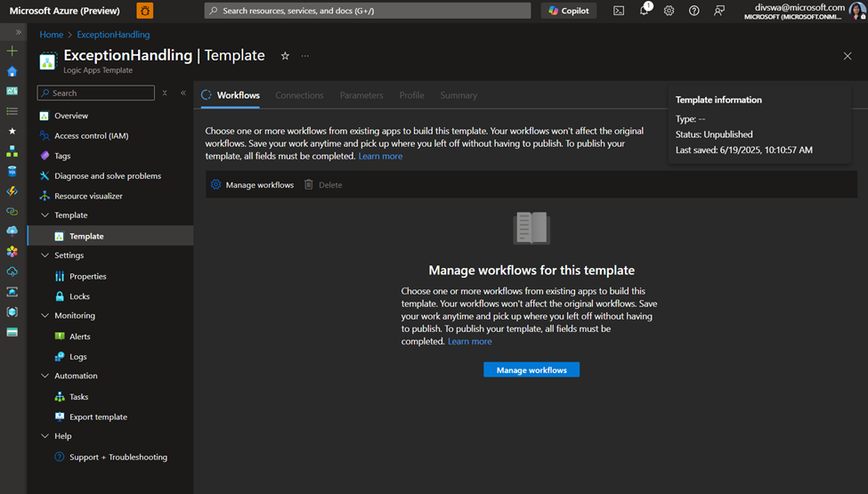868x494 pixels.
Task: Collapse the Template section chevron
Action: point(45,215)
